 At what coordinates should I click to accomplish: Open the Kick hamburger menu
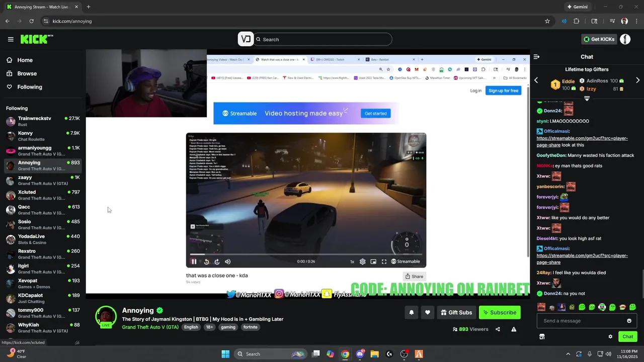coord(11,39)
